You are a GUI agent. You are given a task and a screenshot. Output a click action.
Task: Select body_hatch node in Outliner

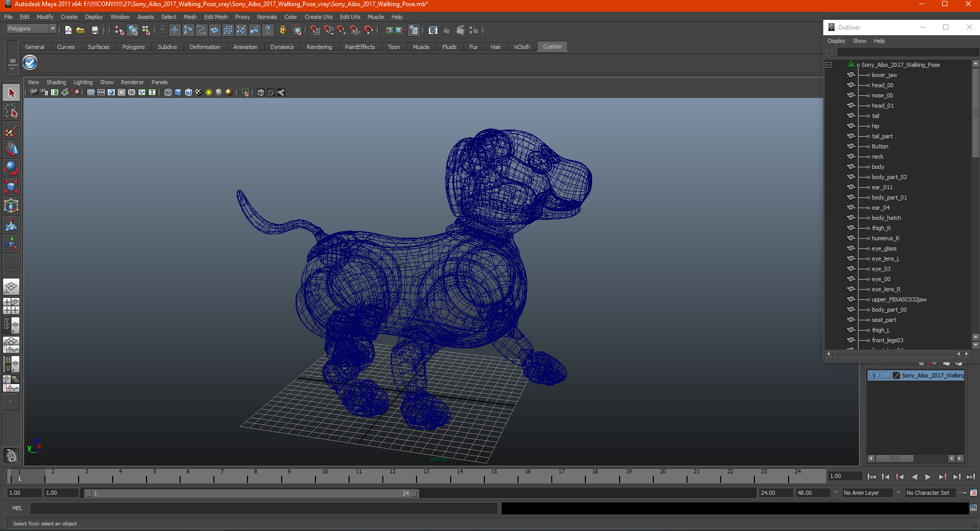(x=886, y=218)
